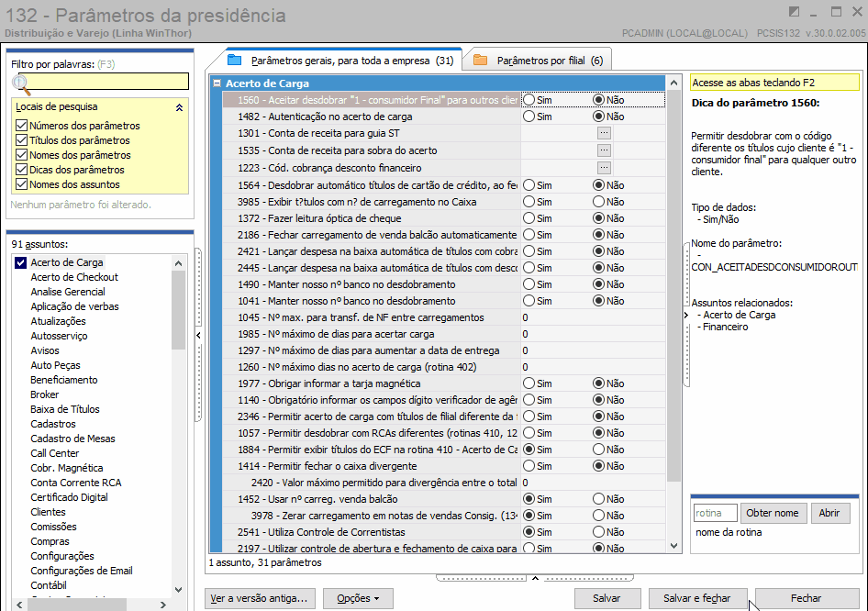
Task: Select Certificado Digital subject
Action: 69,497
